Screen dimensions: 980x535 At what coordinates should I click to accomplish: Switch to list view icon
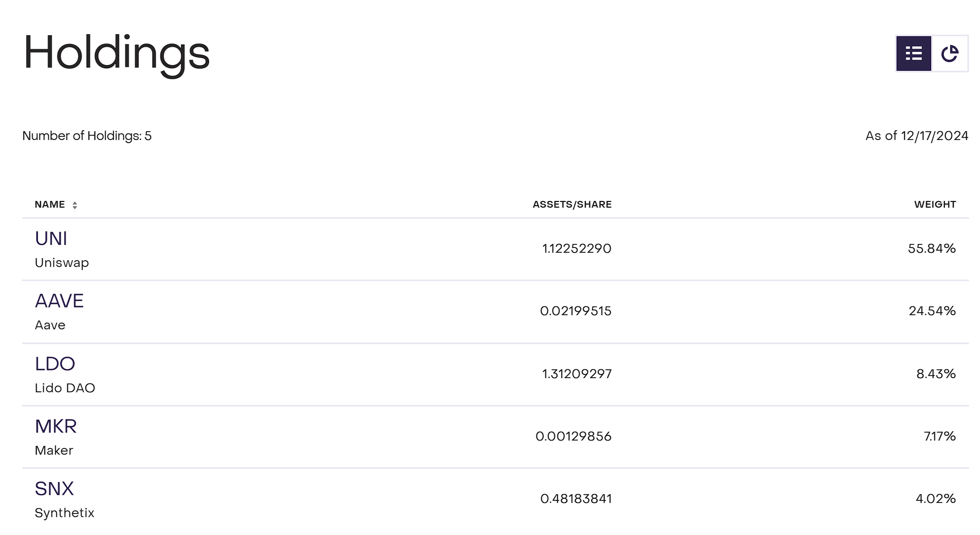pos(913,53)
